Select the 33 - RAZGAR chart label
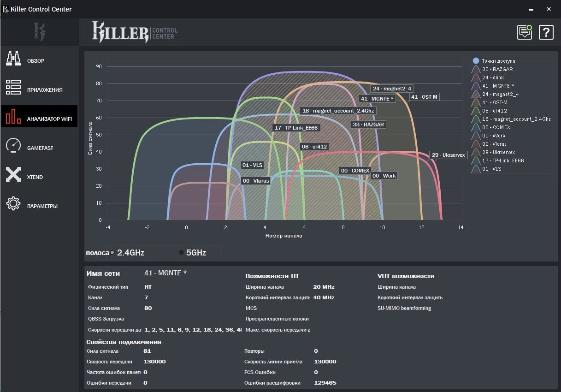 click(x=368, y=125)
